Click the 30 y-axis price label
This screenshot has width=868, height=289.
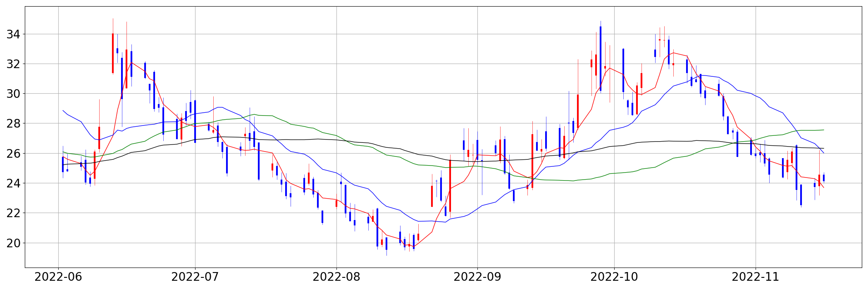pyautogui.click(x=13, y=94)
